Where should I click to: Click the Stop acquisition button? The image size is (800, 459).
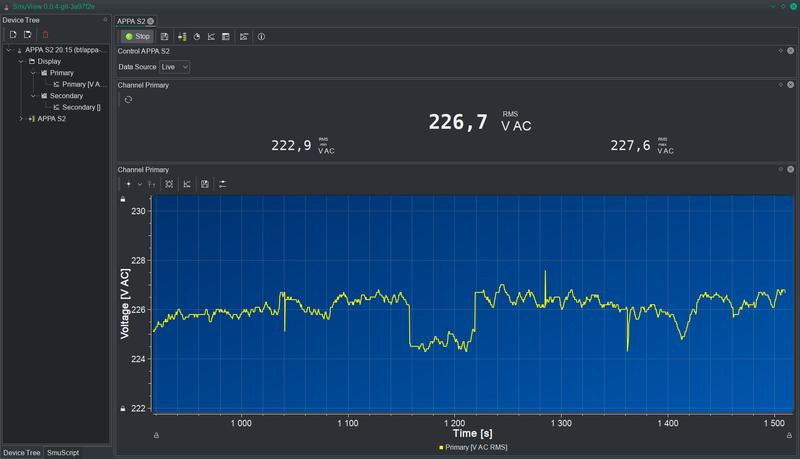pyautogui.click(x=137, y=37)
